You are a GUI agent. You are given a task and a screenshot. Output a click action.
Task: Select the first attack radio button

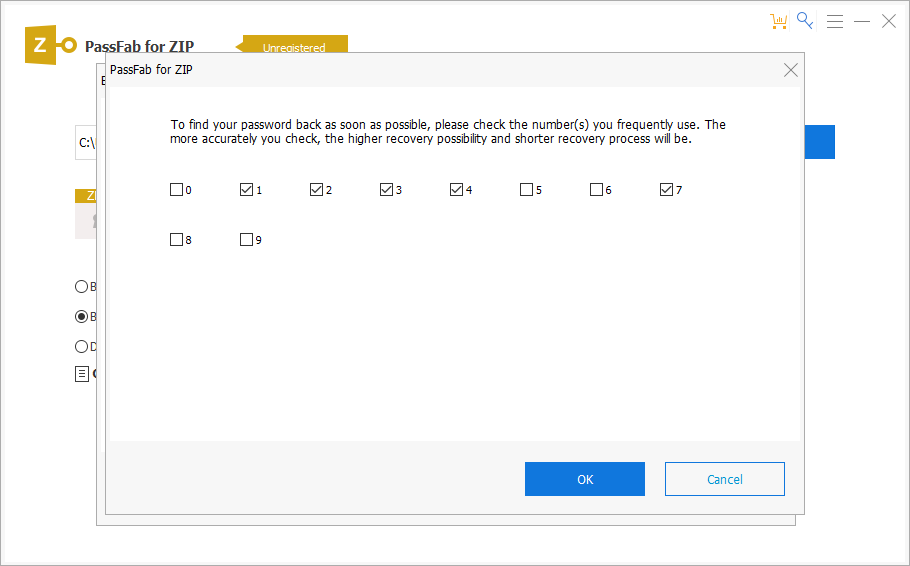[x=81, y=286]
